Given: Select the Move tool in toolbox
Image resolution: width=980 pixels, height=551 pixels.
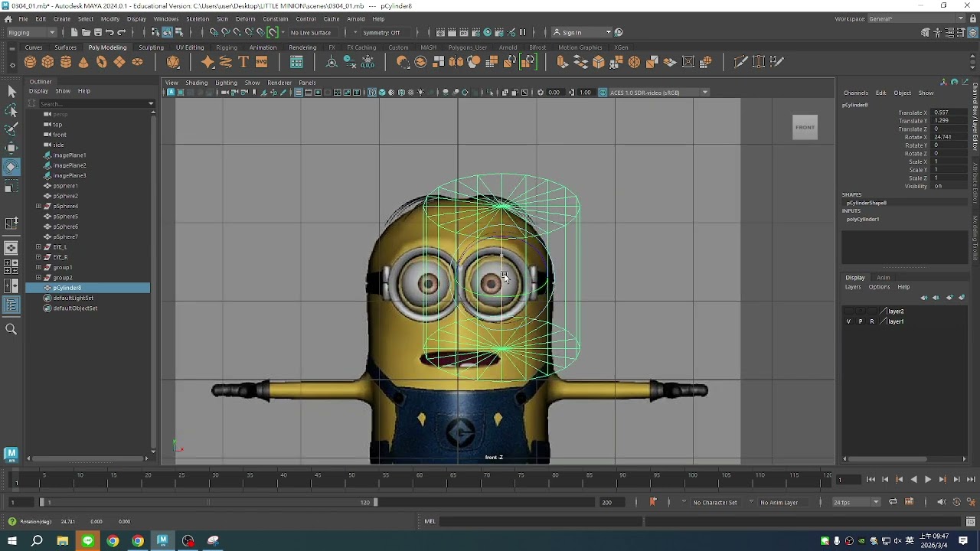Looking at the screenshot, I should [11, 148].
